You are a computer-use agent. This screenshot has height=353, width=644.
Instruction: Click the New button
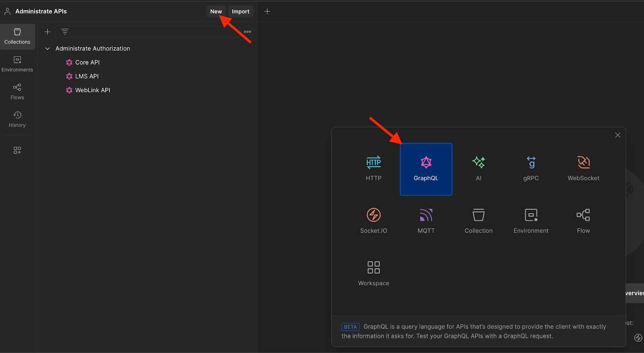[x=216, y=11]
